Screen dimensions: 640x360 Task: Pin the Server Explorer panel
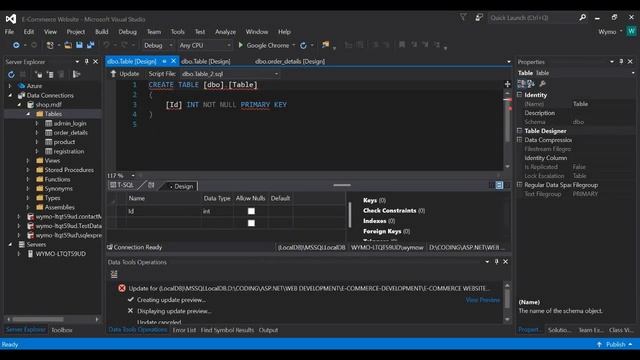pyautogui.click(x=87, y=62)
